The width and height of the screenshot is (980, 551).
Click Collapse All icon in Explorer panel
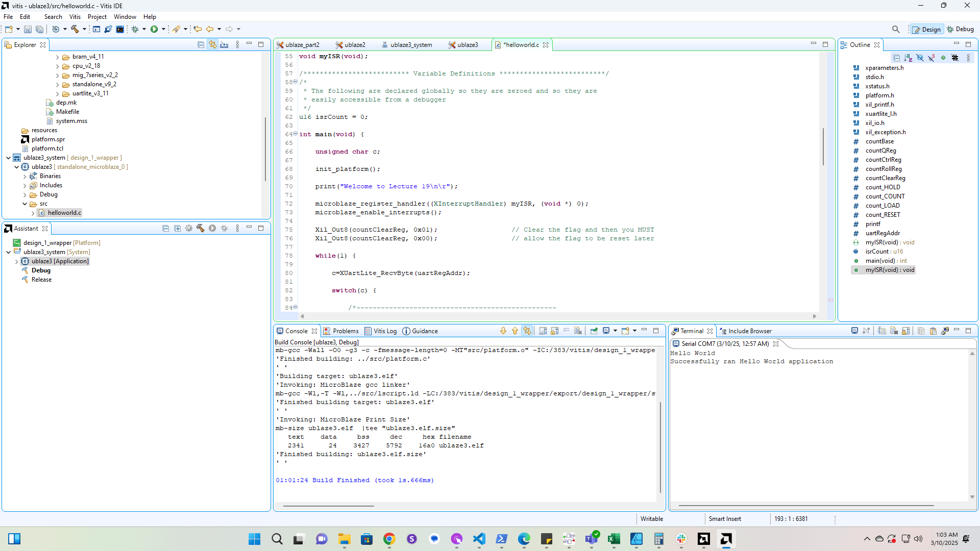click(x=201, y=45)
